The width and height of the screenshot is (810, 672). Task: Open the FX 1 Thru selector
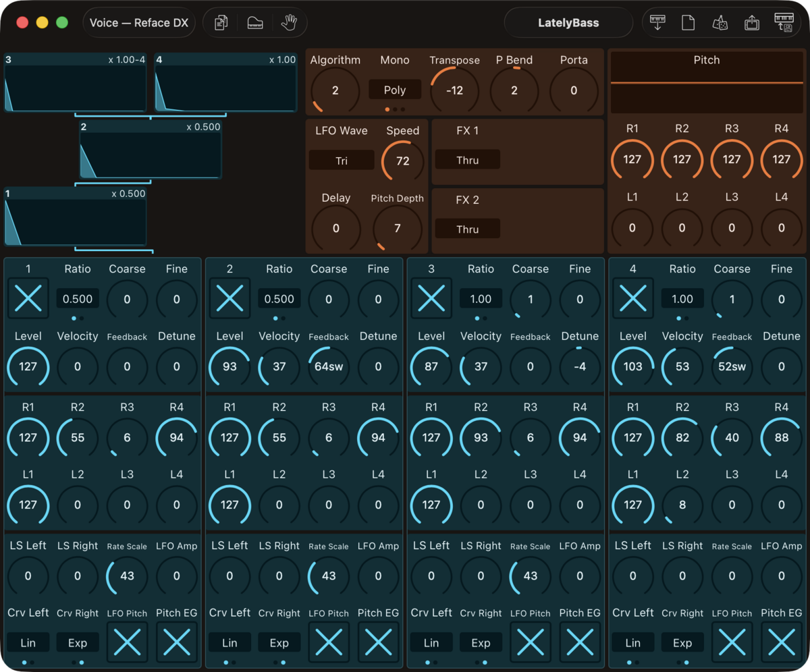coord(468,160)
